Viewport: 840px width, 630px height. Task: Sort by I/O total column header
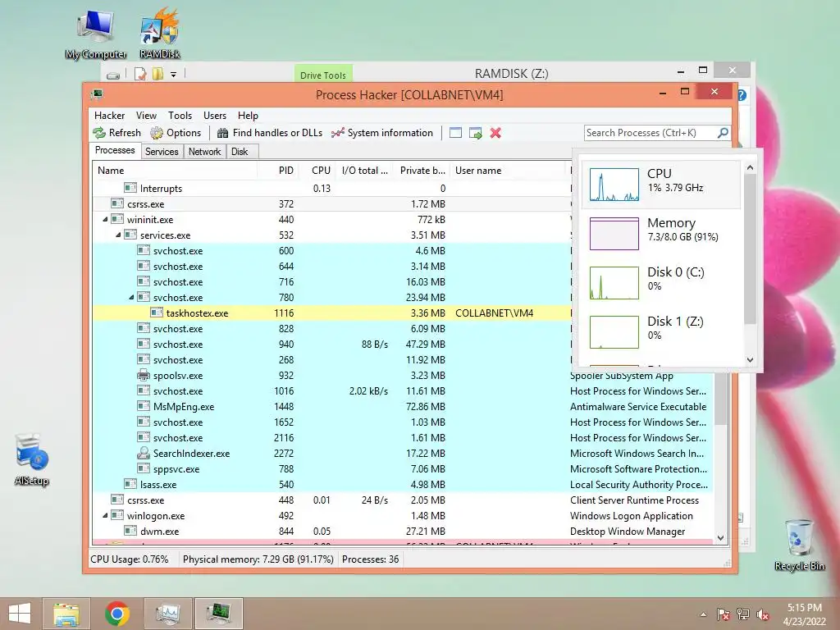pos(364,171)
